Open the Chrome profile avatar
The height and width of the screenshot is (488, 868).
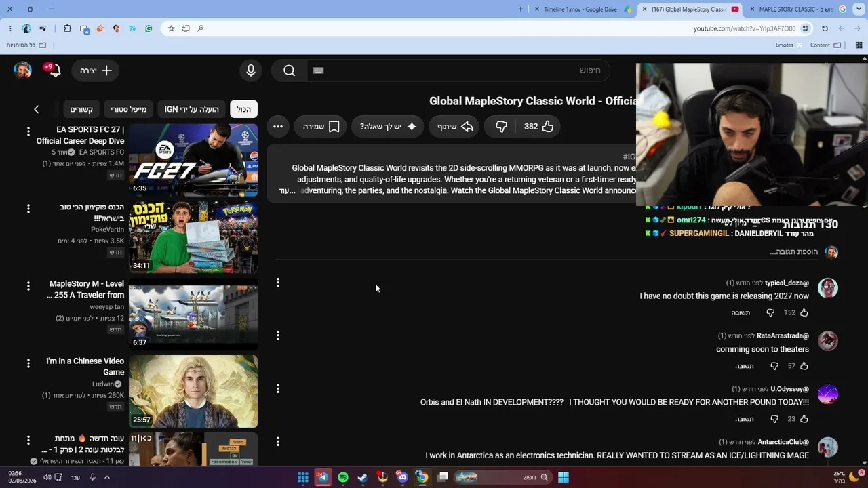click(x=26, y=28)
